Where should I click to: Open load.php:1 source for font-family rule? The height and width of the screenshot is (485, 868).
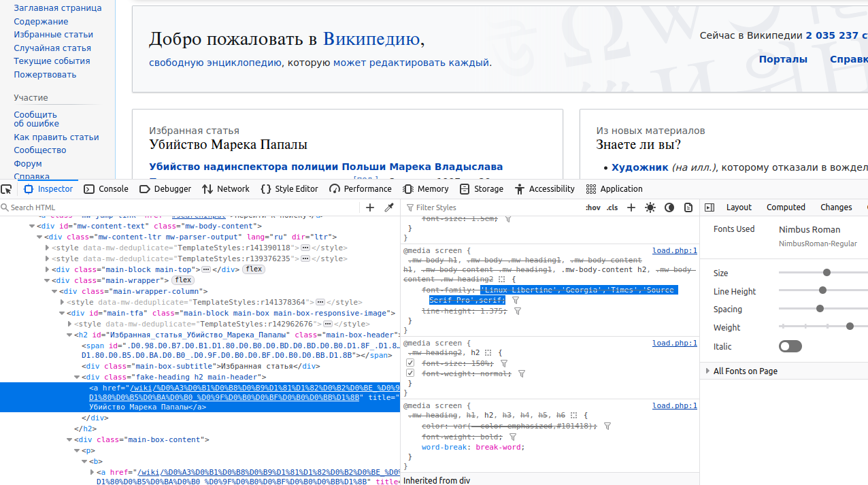click(675, 251)
